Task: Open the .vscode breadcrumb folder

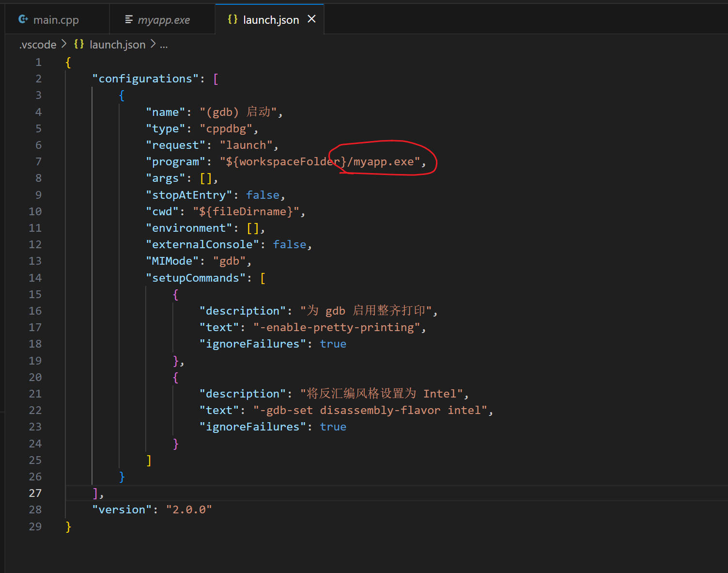Action: 38,45
